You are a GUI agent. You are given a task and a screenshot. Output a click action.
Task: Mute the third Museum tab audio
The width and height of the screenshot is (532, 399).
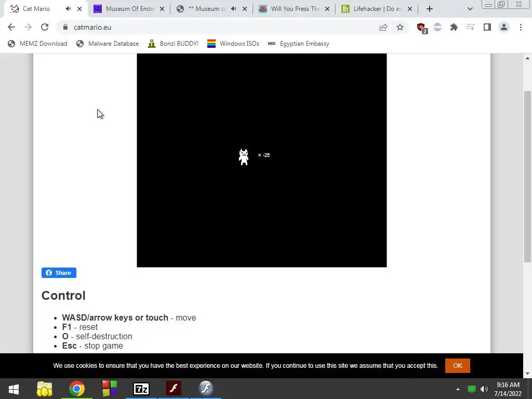point(233,9)
